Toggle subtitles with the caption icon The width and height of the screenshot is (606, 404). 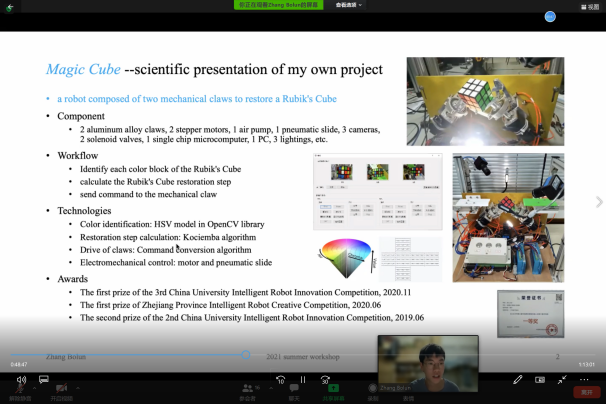coord(43,380)
